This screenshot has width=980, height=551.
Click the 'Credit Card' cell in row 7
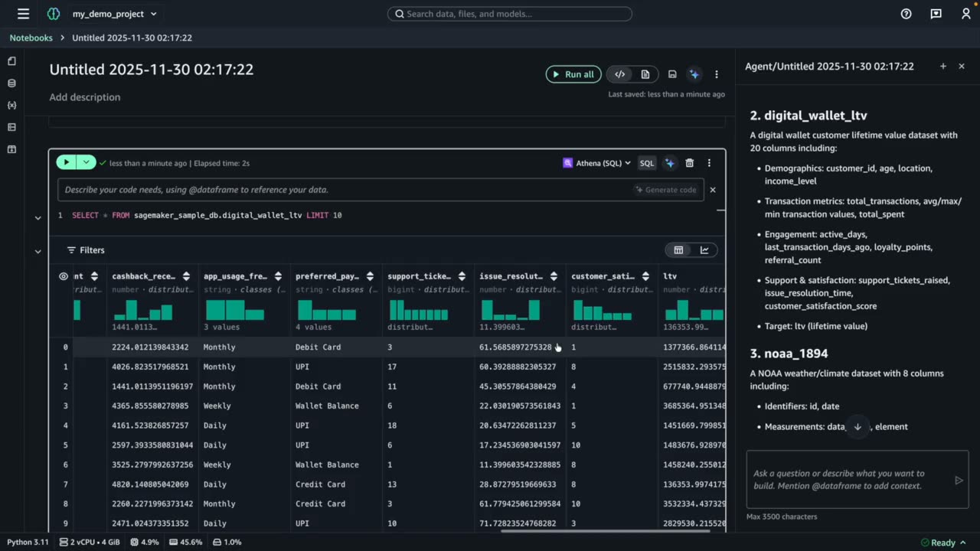point(320,484)
